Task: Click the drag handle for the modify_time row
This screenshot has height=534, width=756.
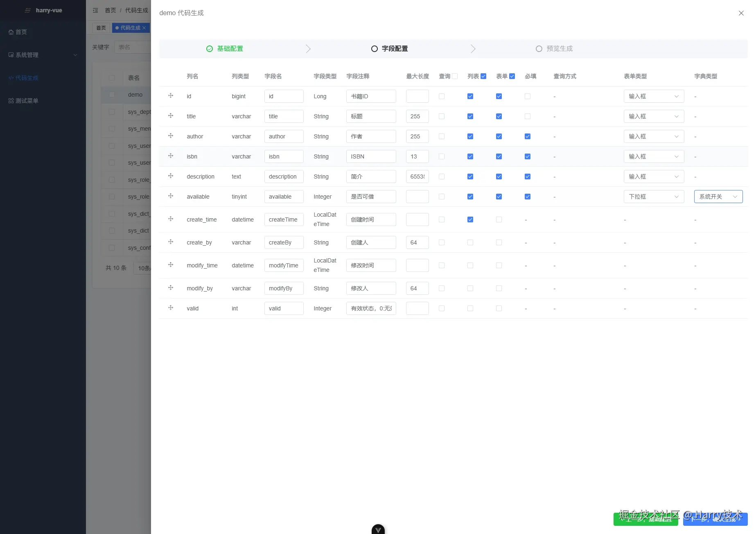Action: 171,265
